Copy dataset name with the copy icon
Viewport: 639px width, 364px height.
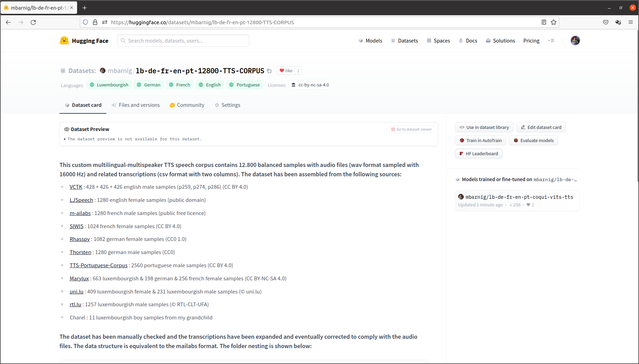pos(269,71)
